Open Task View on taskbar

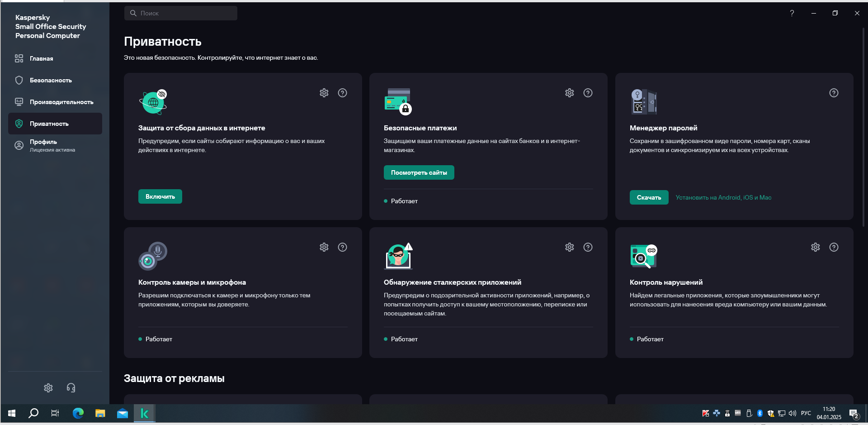pos(55,413)
